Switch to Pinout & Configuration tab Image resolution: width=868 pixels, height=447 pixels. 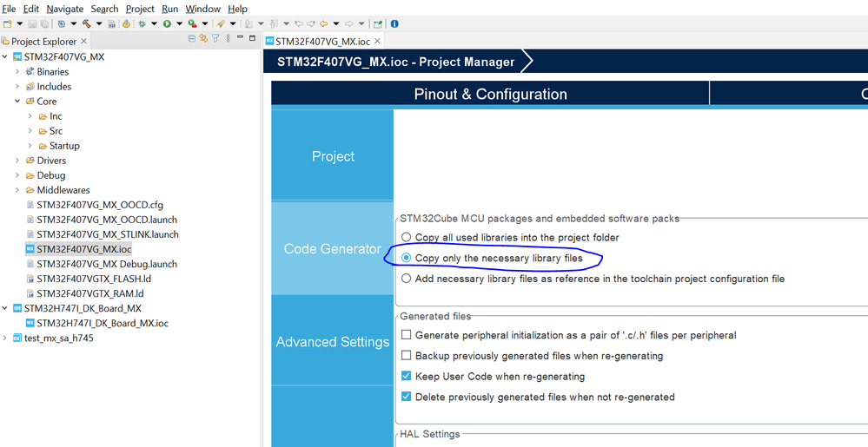click(x=490, y=94)
